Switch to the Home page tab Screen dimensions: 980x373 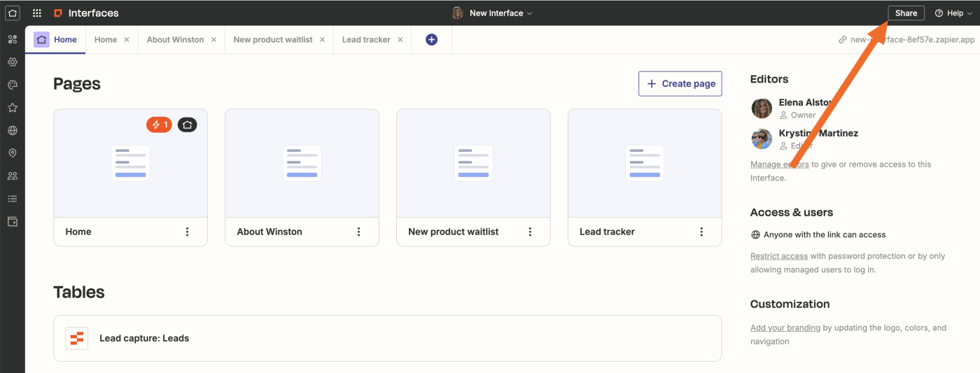(x=106, y=40)
